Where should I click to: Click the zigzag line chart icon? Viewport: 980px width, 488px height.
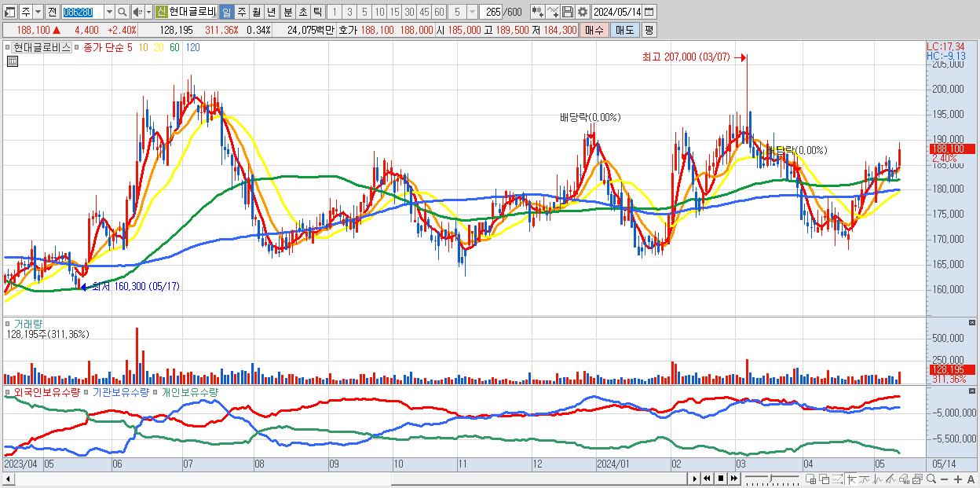click(x=878, y=479)
